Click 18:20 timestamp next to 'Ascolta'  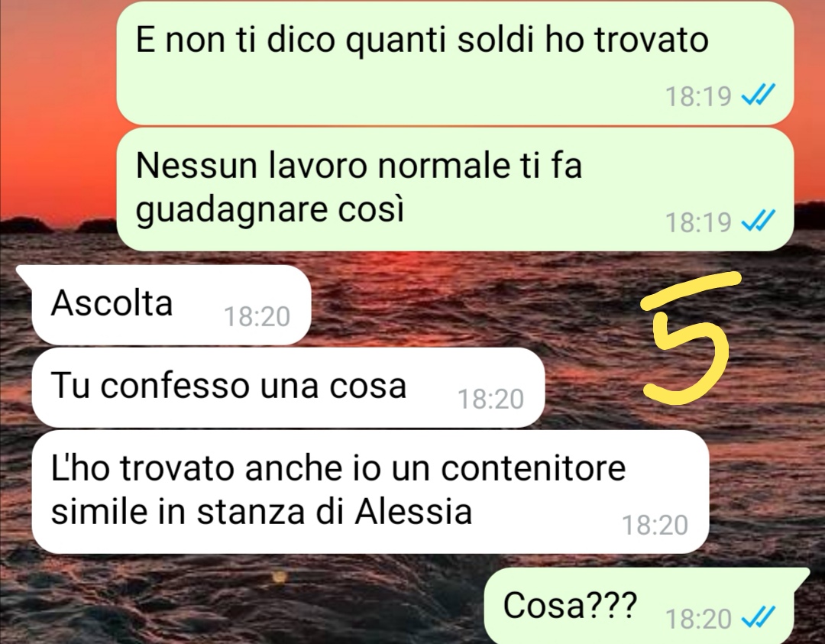257,317
